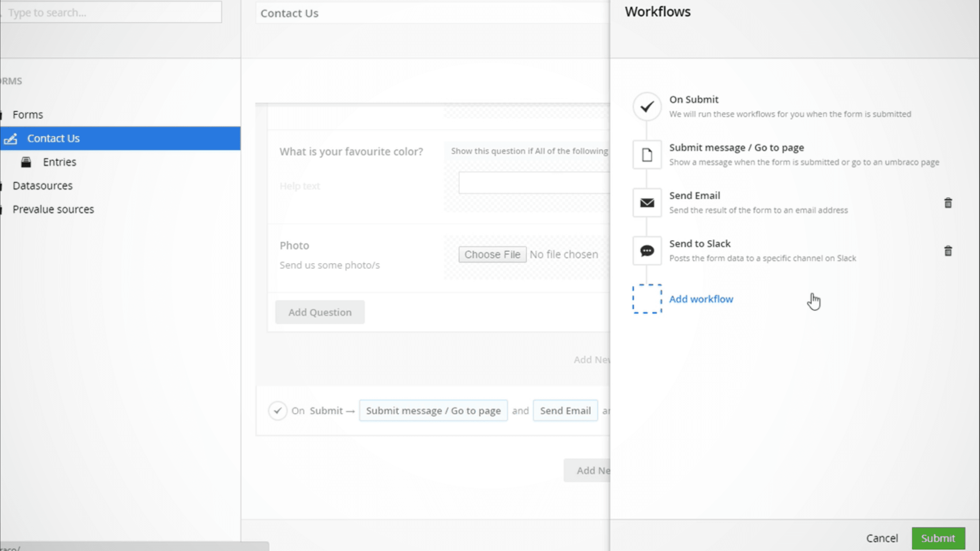Click the Workflows panel heading
The width and height of the screenshot is (980, 551).
(658, 12)
